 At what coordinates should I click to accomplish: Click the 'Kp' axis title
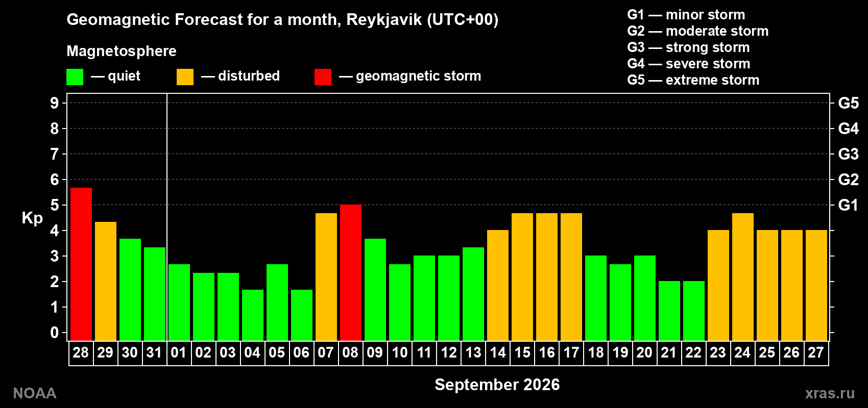coord(32,218)
